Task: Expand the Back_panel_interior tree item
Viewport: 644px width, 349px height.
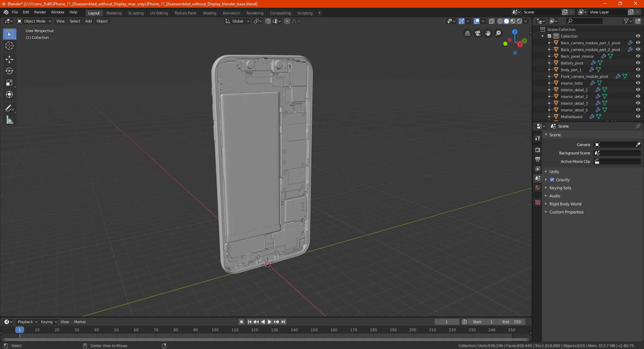Action: [549, 56]
